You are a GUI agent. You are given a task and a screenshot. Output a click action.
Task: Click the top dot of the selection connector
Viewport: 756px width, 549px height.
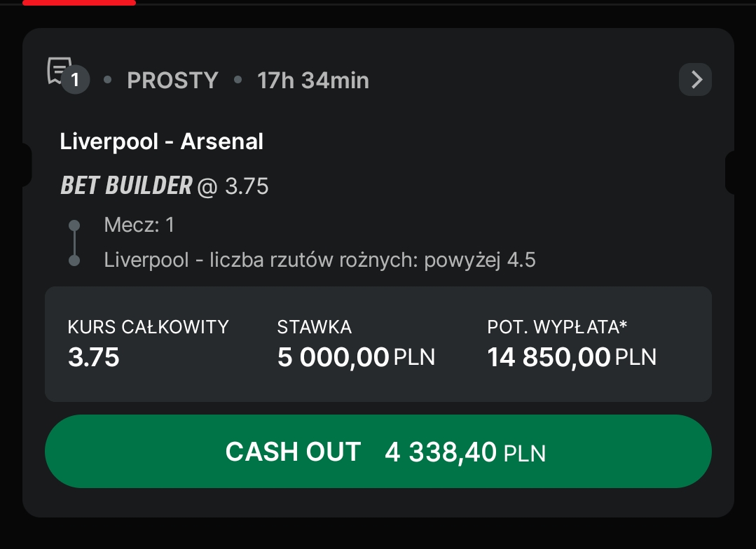74,225
